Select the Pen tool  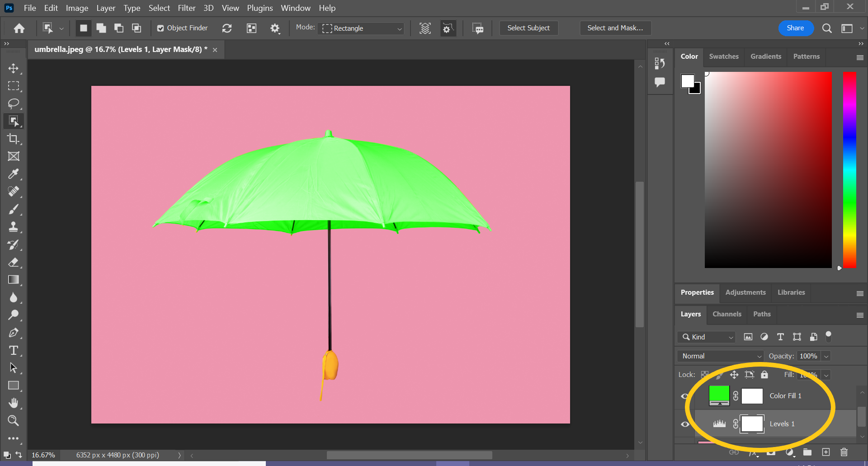pyautogui.click(x=14, y=333)
